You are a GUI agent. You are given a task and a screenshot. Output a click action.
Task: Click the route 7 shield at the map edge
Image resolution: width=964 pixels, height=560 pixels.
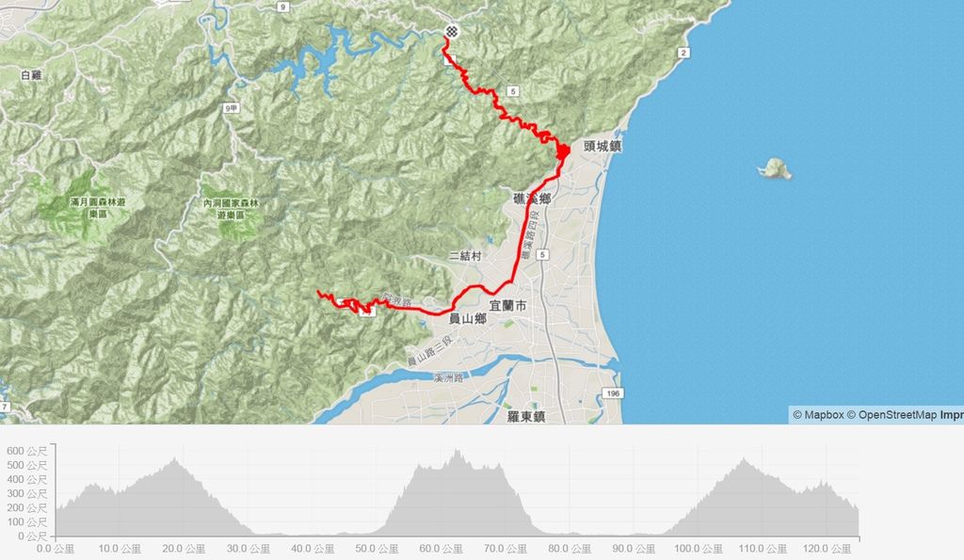click(x=5, y=407)
